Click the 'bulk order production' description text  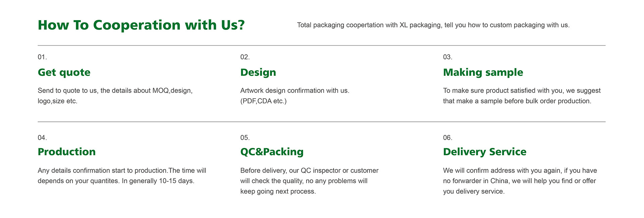(x=522, y=96)
